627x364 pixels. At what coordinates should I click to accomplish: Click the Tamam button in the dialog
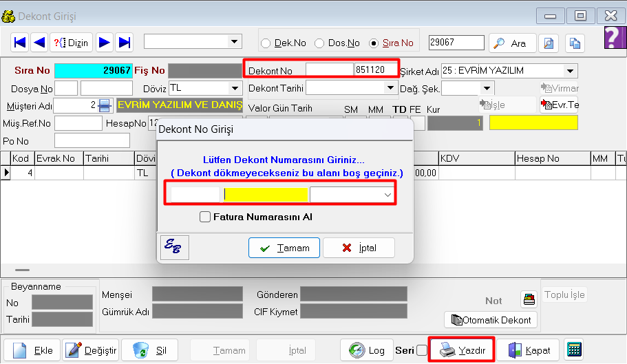click(284, 248)
